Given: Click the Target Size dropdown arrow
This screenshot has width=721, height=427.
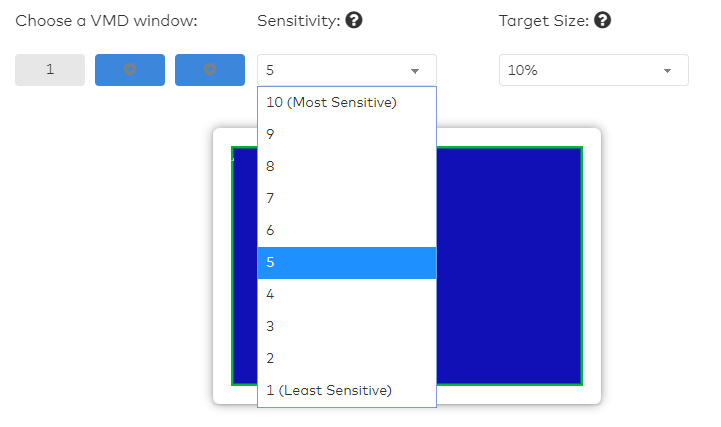Looking at the screenshot, I should click(667, 71).
